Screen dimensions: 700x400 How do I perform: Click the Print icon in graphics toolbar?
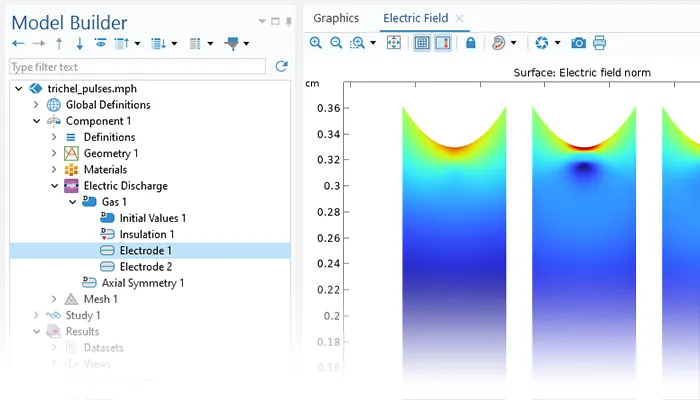[x=599, y=43]
